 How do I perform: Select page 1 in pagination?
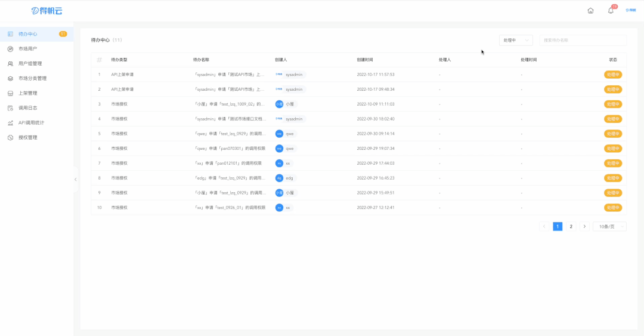pos(558,227)
